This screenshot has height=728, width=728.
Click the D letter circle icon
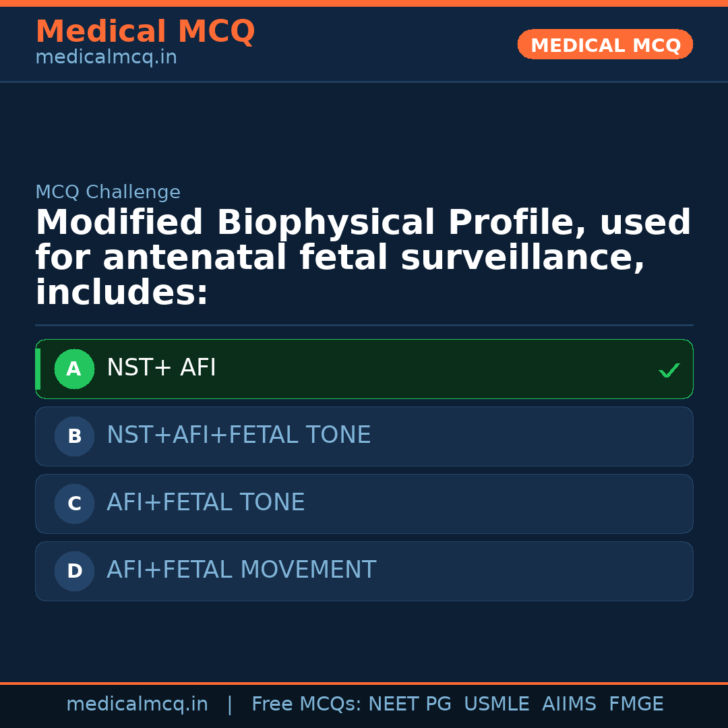point(74,572)
